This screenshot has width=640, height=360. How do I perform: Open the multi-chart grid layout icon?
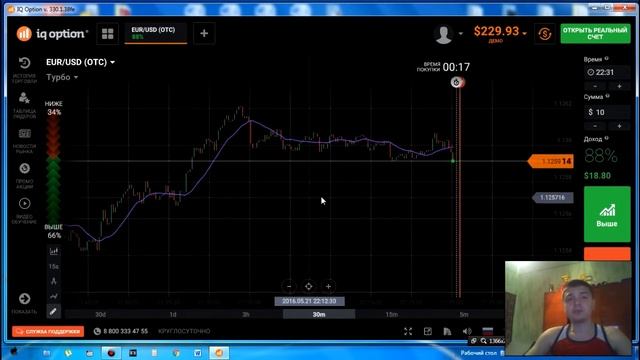point(108,33)
